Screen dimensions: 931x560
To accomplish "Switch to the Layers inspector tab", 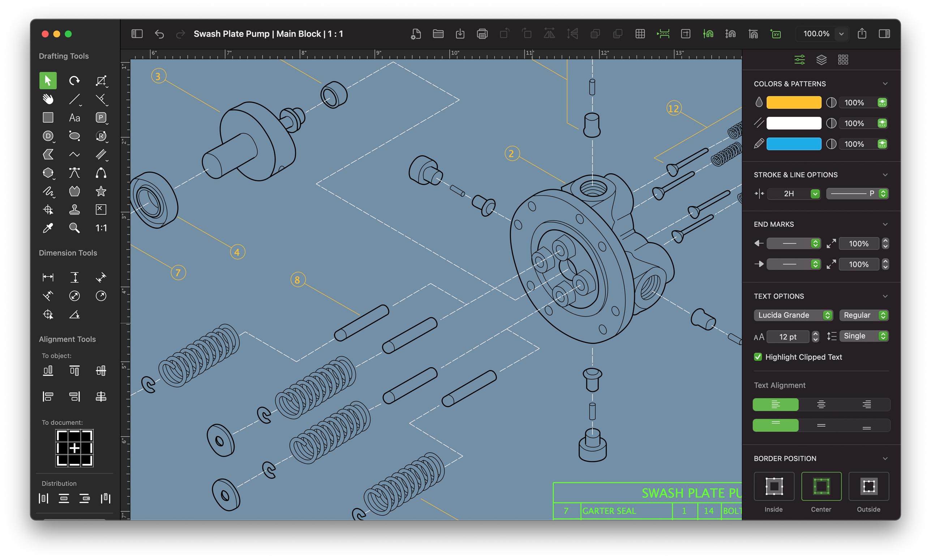I will click(x=821, y=60).
